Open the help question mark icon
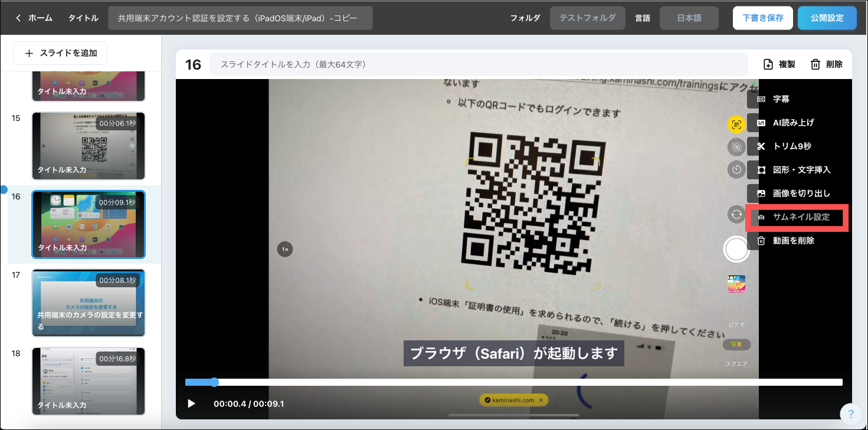 coord(850,413)
